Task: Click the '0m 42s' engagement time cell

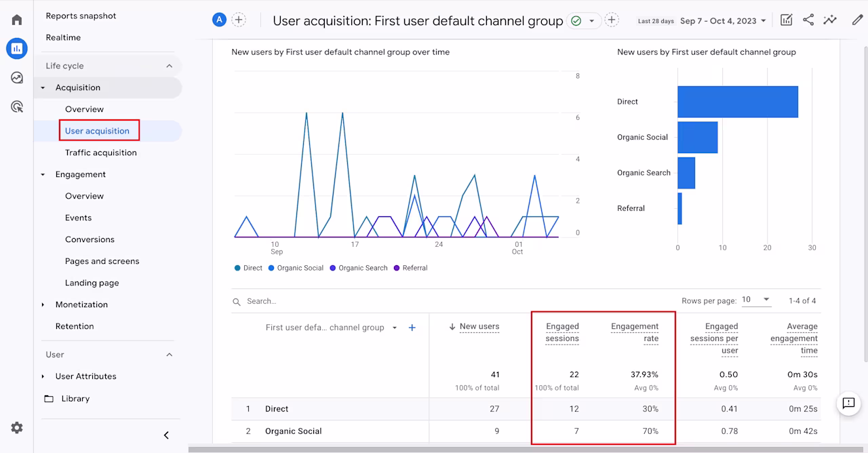Action: (x=804, y=431)
